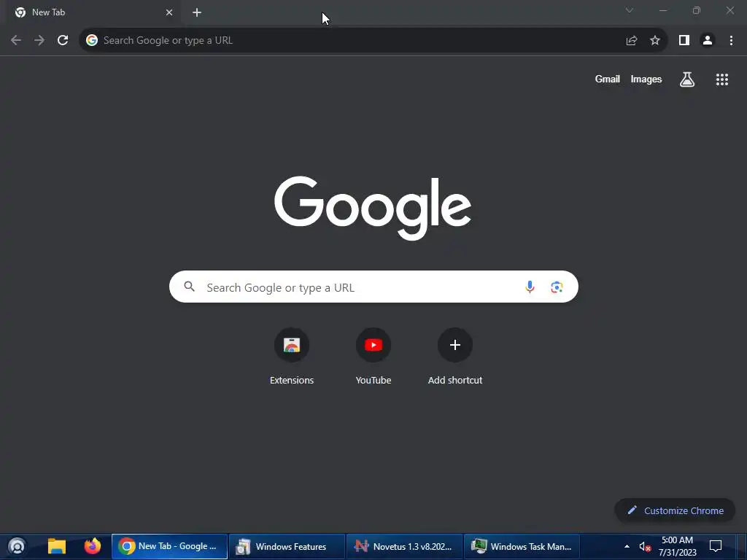Click the Google search box
This screenshot has width=747, height=560.
click(x=373, y=287)
